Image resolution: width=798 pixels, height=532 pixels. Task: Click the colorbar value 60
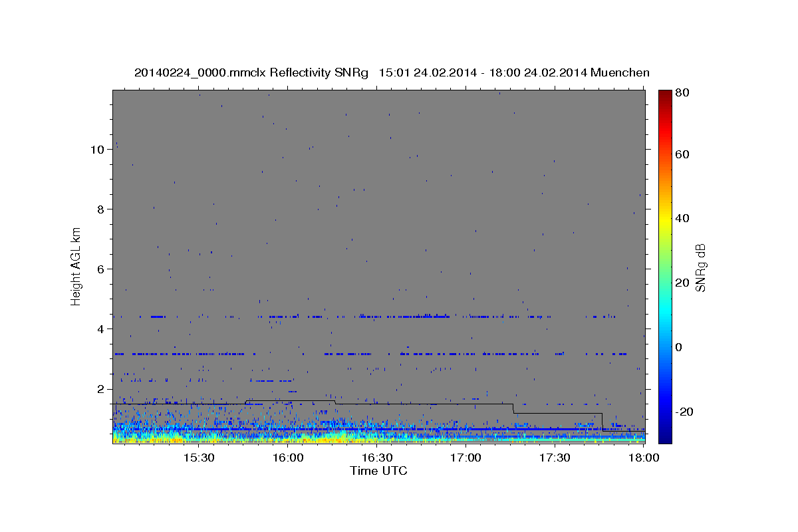pos(682,154)
